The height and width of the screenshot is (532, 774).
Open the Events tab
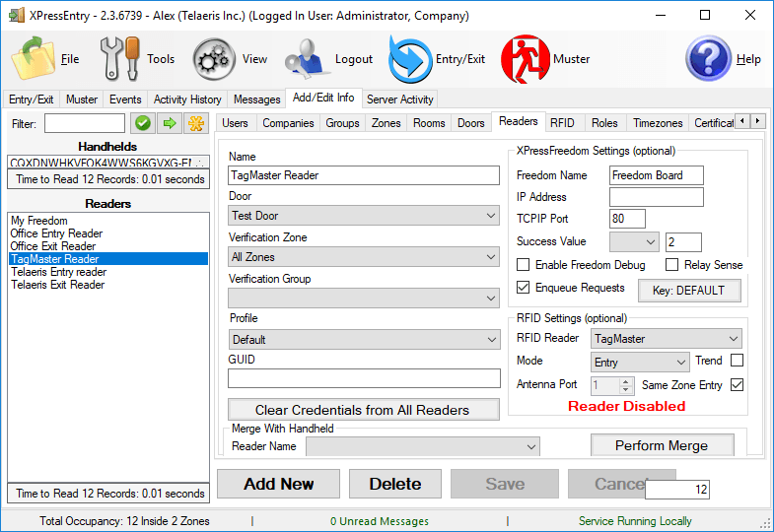click(x=125, y=100)
